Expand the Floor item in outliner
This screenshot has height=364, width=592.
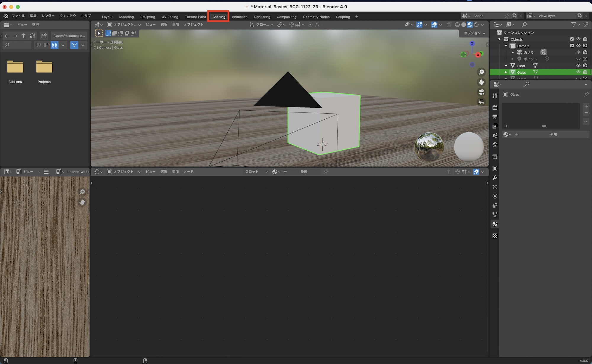click(506, 66)
